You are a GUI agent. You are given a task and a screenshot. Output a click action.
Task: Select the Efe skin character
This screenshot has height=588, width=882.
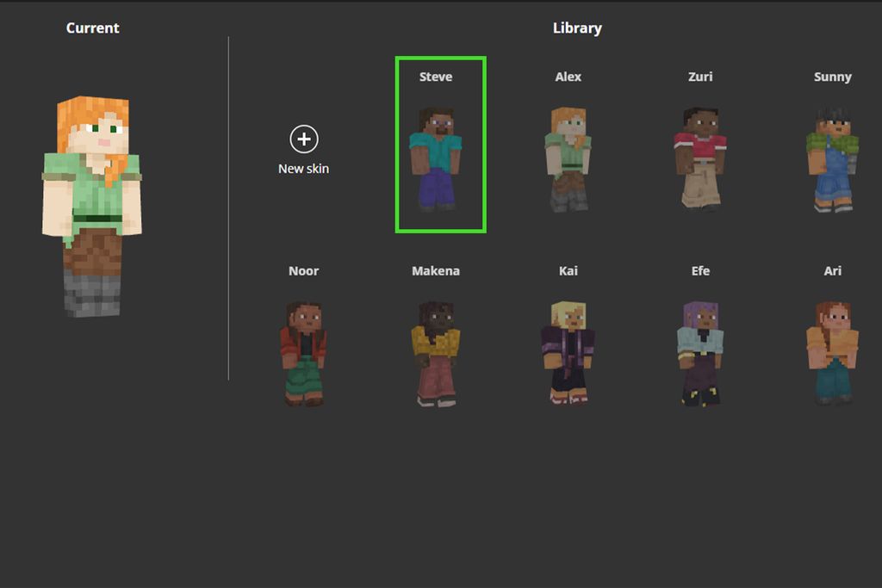click(x=700, y=354)
